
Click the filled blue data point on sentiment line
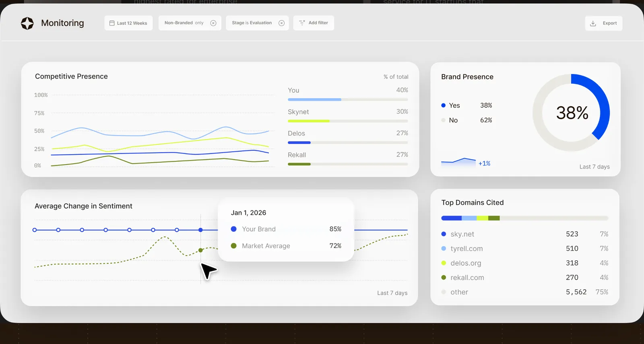[200, 230]
